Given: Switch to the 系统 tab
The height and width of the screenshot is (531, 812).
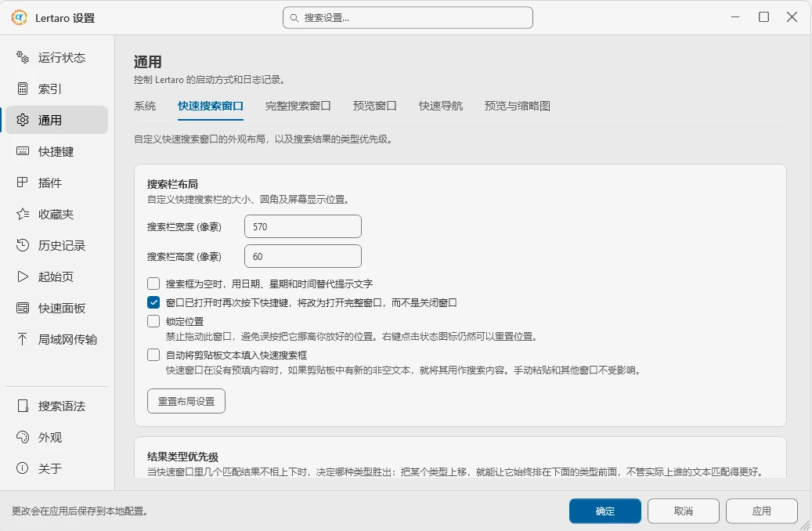Looking at the screenshot, I should coord(145,106).
